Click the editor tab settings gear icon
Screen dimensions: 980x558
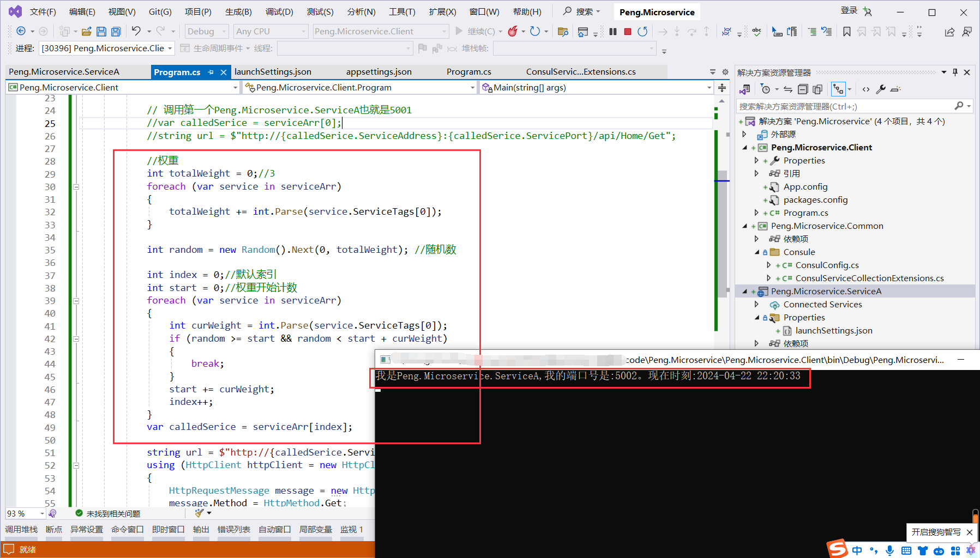tap(725, 72)
